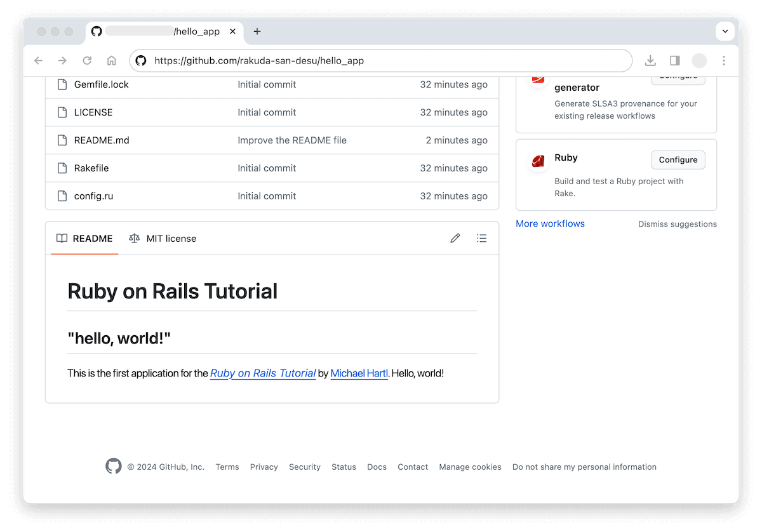Close the hello_app browser tab
Screen dimensions: 762x532
coord(233,31)
